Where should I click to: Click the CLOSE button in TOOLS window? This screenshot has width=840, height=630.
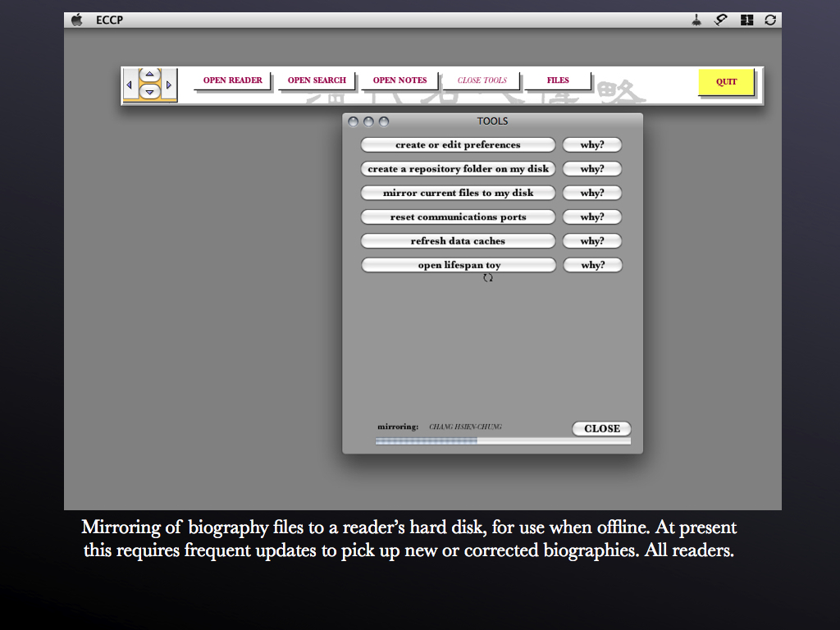(x=601, y=428)
